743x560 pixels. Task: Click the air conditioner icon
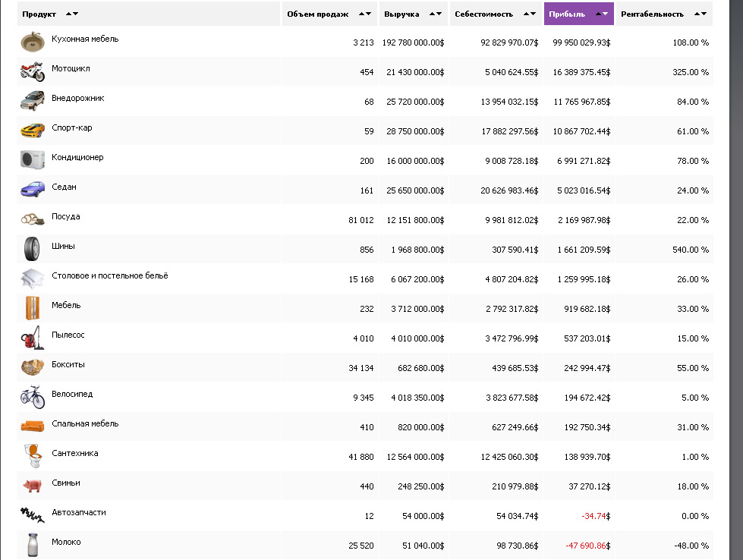pyautogui.click(x=32, y=160)
